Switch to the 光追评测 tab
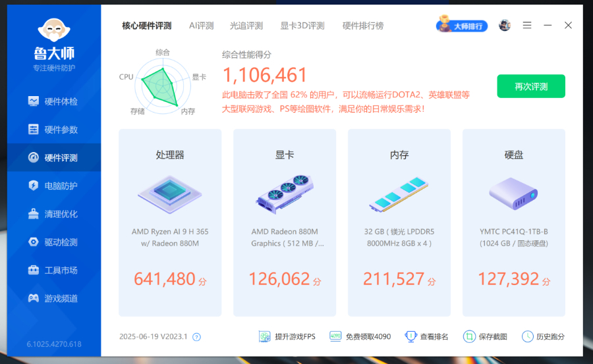Screen dimensions: 593x364 (246, 26)
